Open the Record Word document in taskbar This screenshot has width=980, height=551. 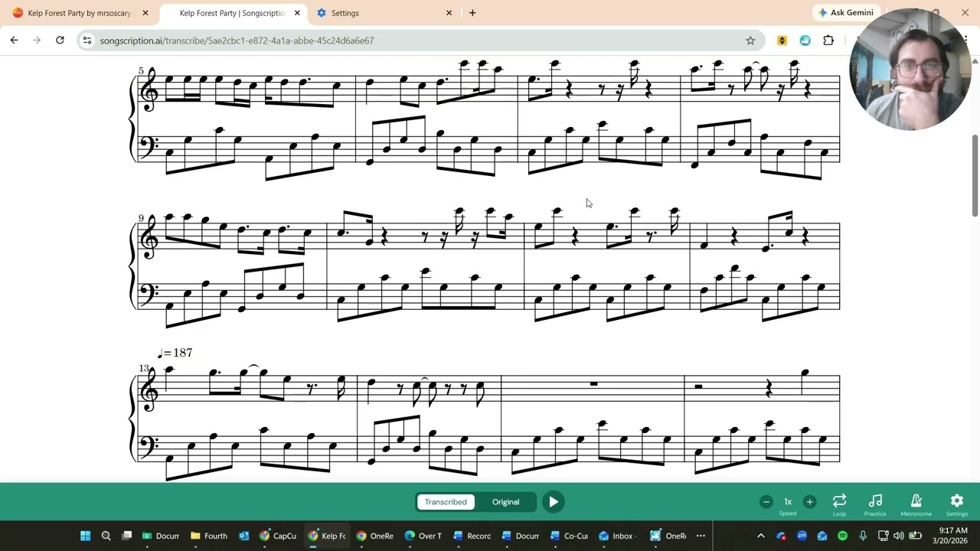(x=471, y=536)
